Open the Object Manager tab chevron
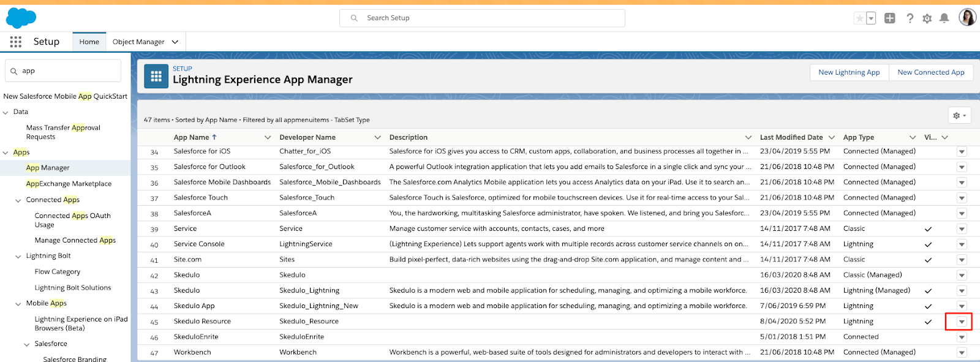Viewport: 980px width, 362px height. [175, 42]
